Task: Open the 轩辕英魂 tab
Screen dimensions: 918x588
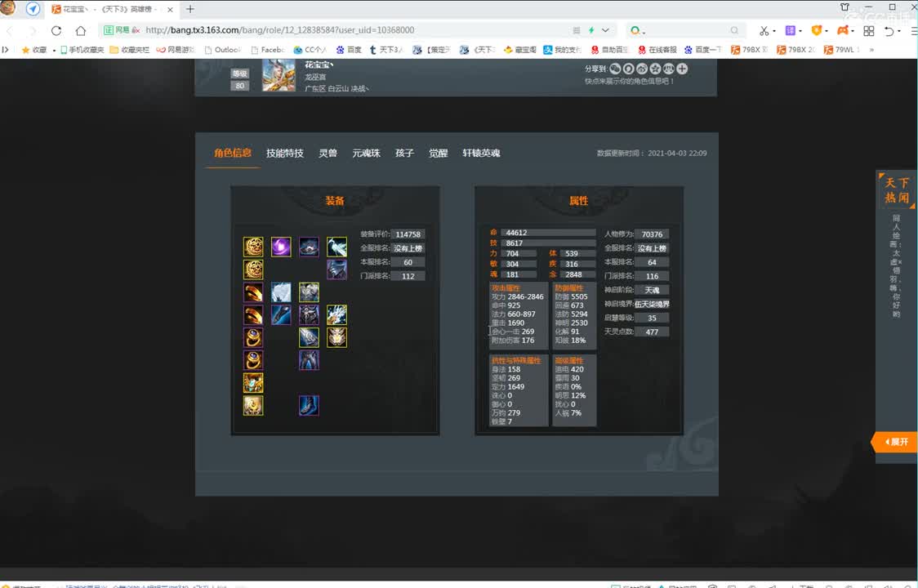Action: [x=481, y=153]
